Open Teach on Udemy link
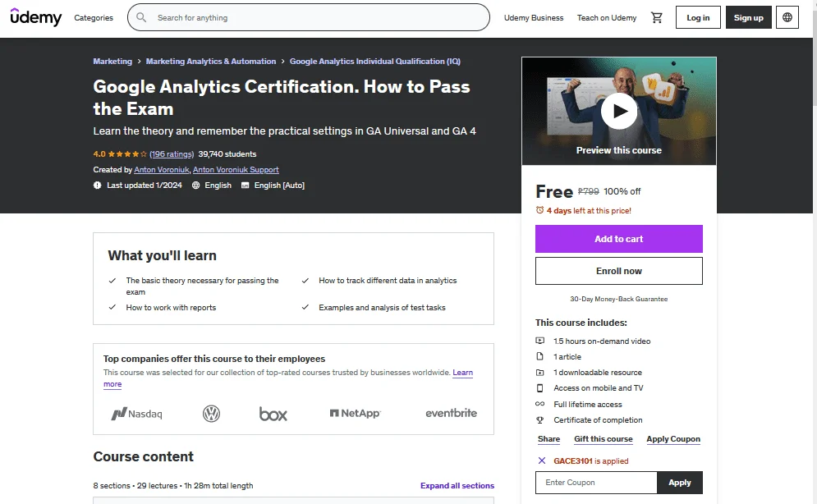The image size is (817, 504). (607, 18)
